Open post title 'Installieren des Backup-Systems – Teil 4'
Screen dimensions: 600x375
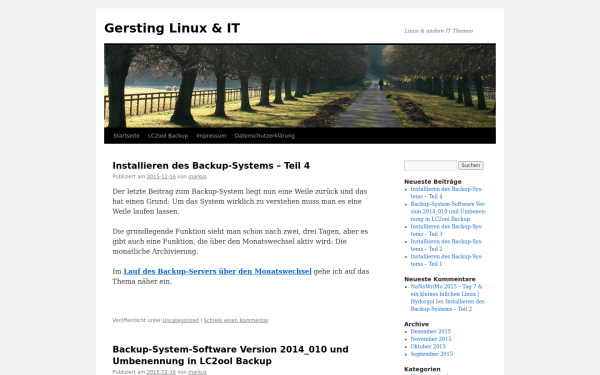[x=211, y=166]
